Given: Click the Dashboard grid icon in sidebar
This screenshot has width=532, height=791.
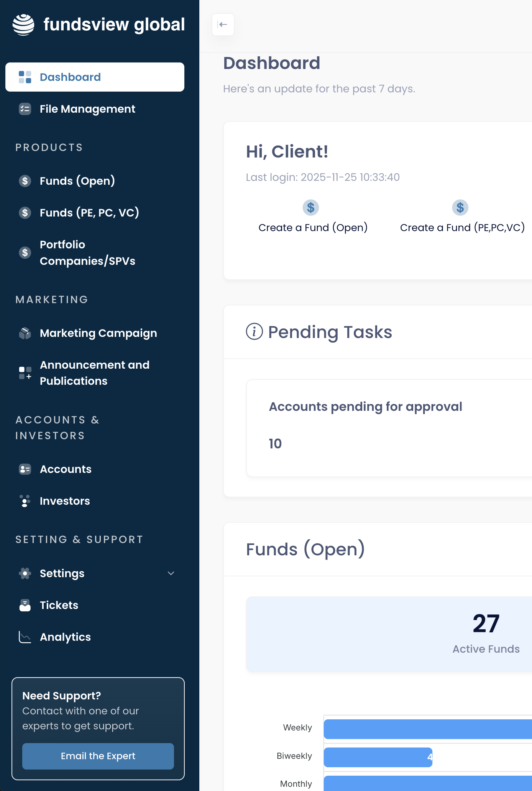Looking at the screenshot, I should pyautogui.click(x=25, y=77).
